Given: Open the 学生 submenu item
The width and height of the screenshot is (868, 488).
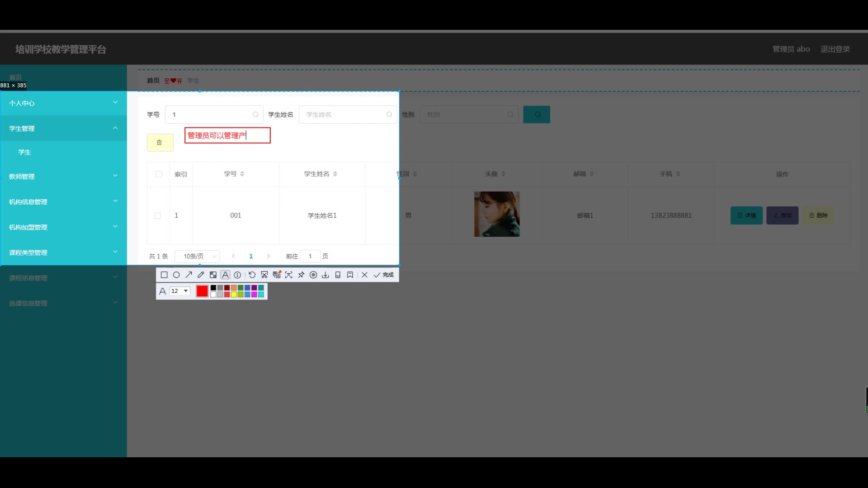Looking at the screenshot, I should click(x=25, y=152).
